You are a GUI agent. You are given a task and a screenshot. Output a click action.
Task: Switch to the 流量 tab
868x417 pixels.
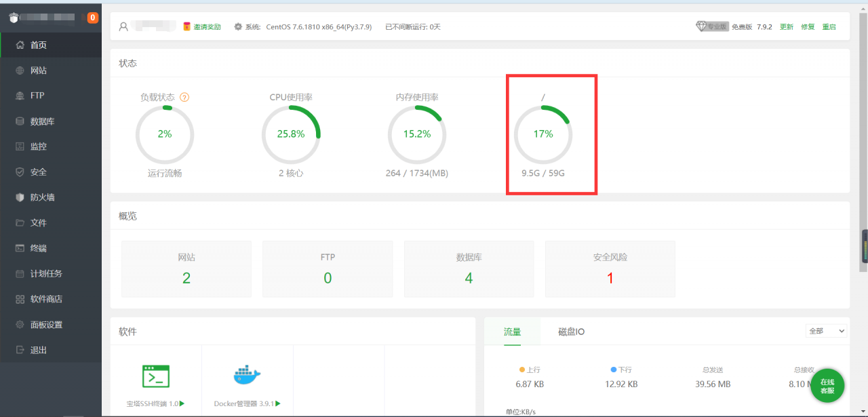(x=513, y=332)
